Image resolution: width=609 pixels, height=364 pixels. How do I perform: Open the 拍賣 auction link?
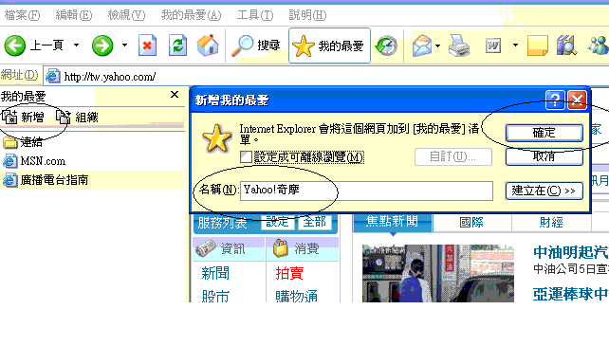[289, 273]
